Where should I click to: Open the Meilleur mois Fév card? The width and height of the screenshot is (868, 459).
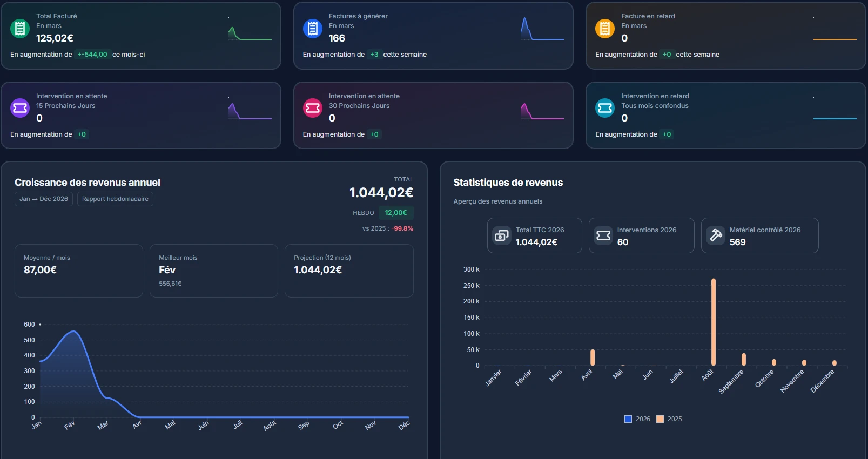(214, 271)
